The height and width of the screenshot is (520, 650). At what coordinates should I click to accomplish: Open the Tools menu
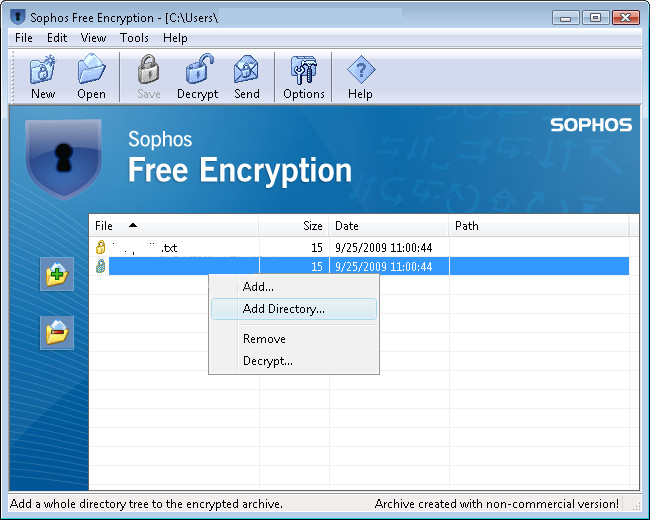[x=134, y=38]
